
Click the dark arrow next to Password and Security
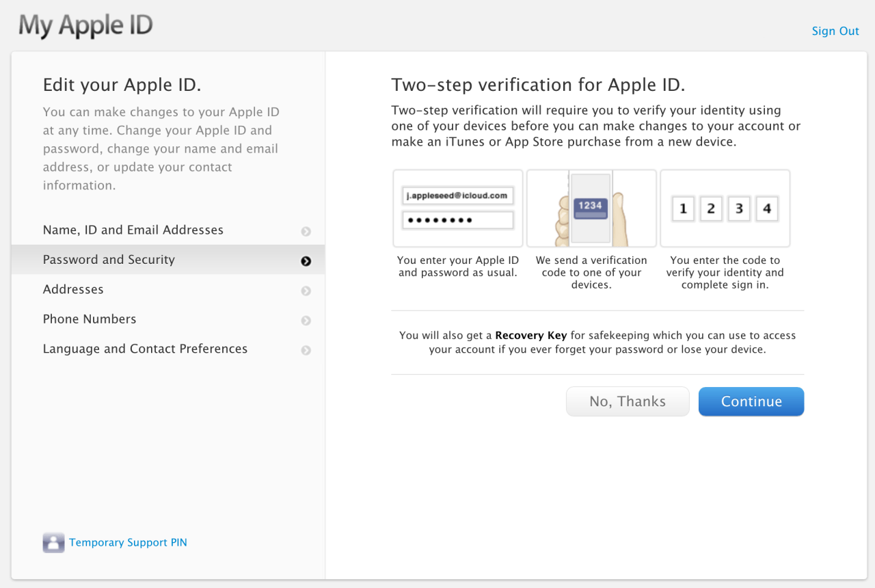click(x=306, y=261)
